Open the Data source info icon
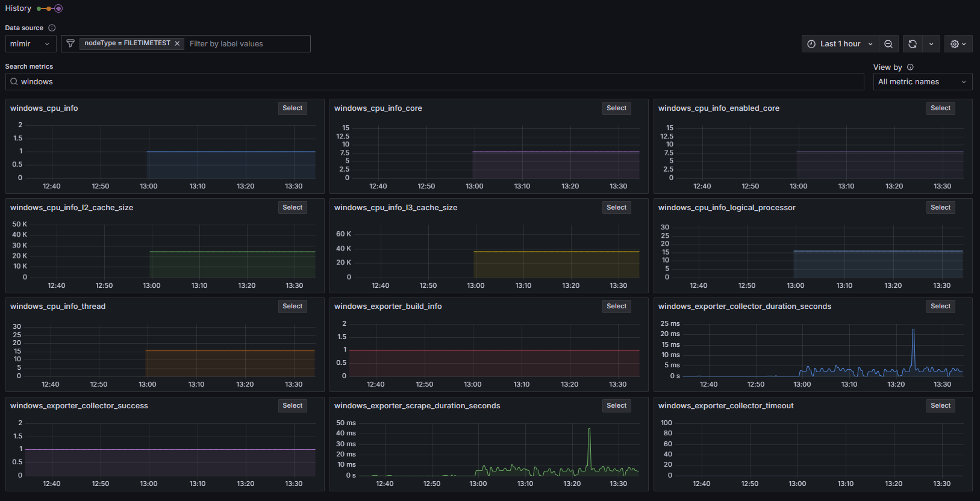980x501 pixels. pyautogui.click(x=52, y=28)
